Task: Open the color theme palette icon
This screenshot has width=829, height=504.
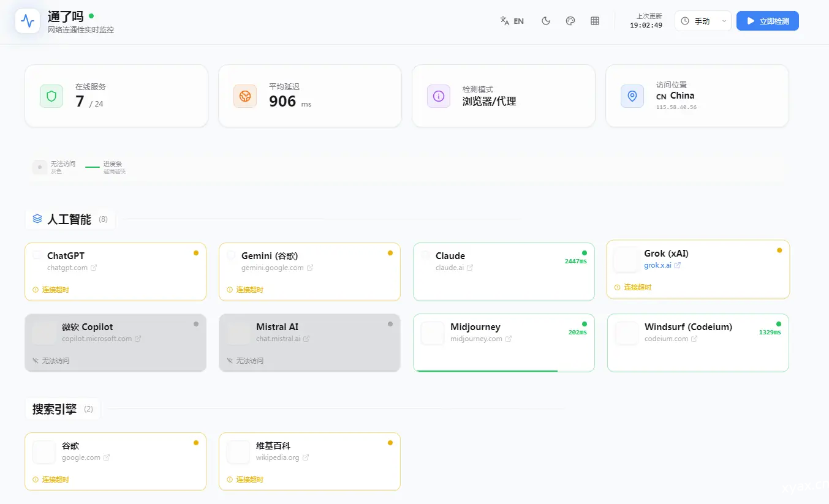Action: pos(570,21)
